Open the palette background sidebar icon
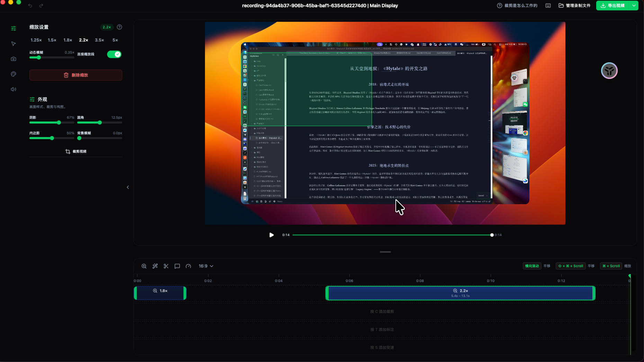The image size is (644, 362). click(x=14, y=74)
